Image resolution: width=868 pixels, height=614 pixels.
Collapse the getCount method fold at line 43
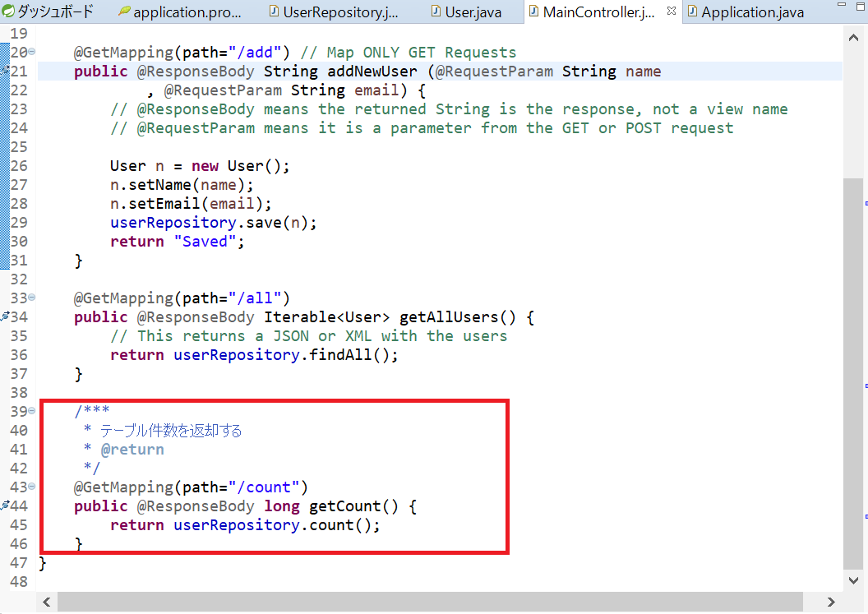coord(32,487)
